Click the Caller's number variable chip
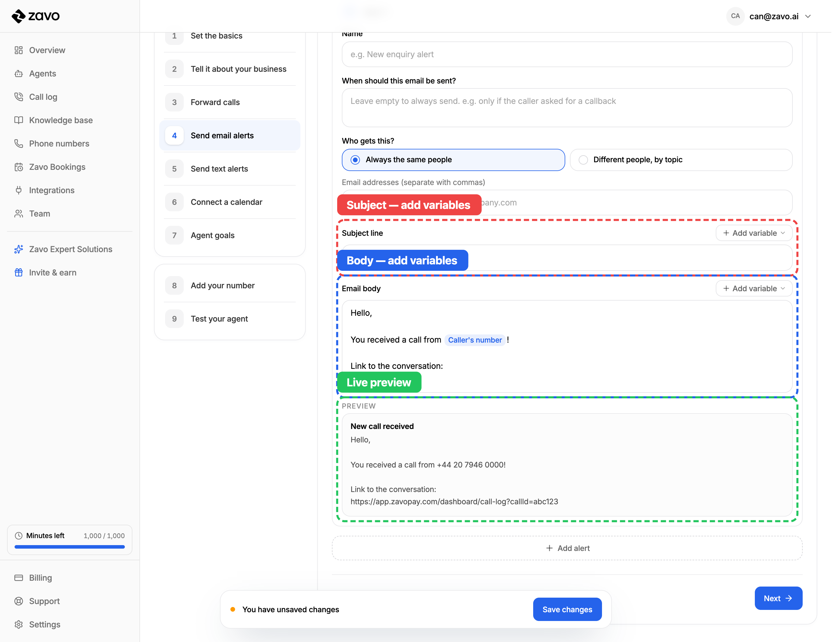840x642 pixels. pyautogui.click(x=475, y=340)
